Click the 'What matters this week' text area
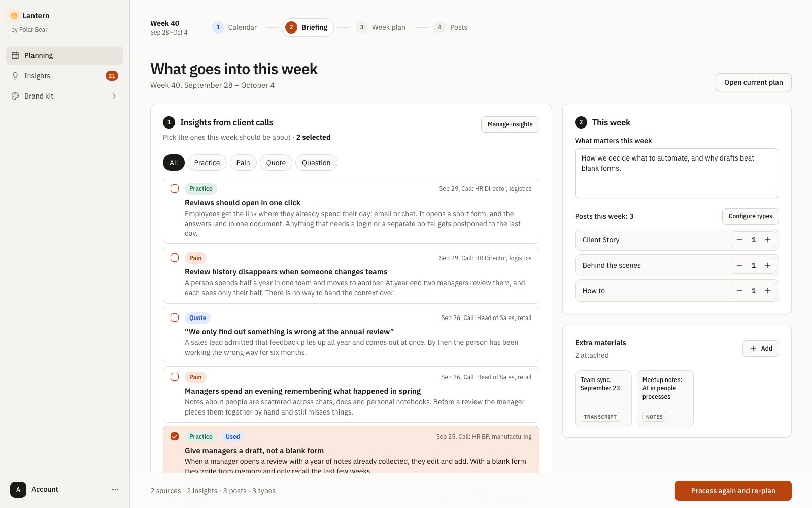The image size is (812, 508). click(x=676, y=173)
